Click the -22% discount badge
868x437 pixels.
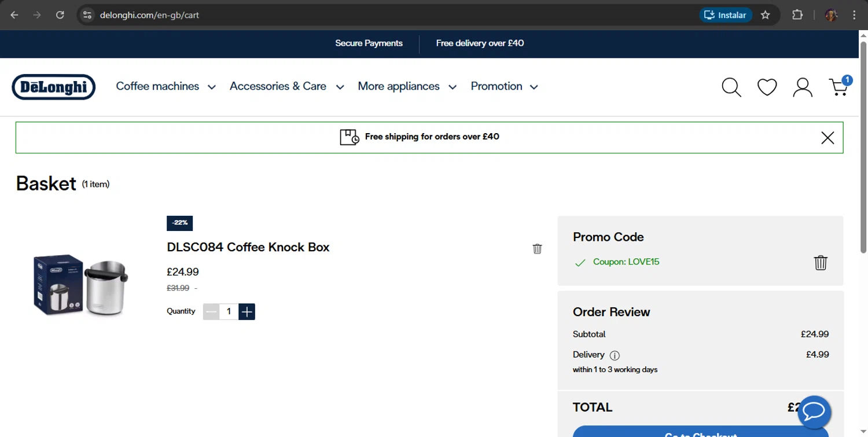(x=179, y=223)
